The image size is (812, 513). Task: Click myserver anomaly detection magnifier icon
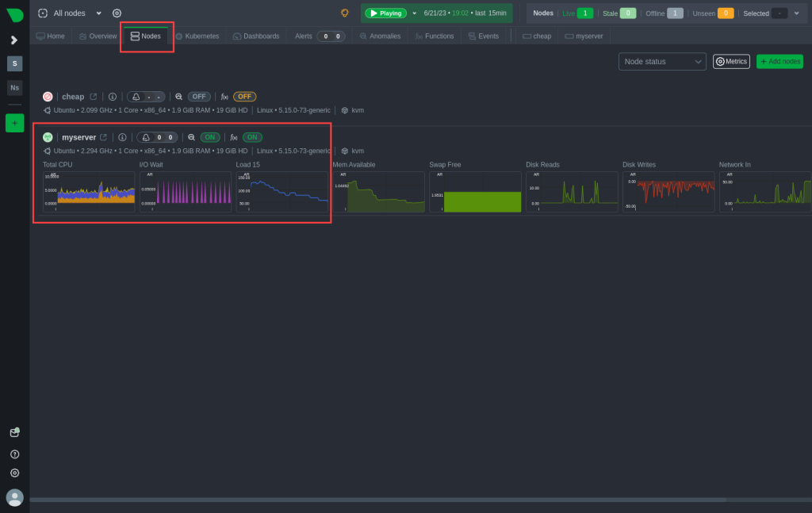[192, 137]
